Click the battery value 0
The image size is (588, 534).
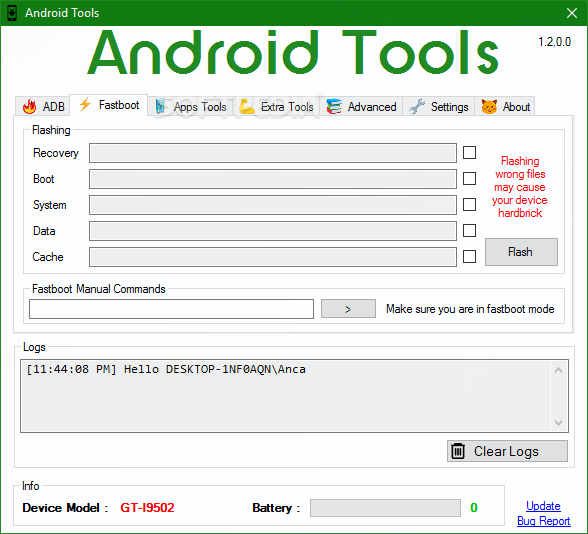point(474,508)
